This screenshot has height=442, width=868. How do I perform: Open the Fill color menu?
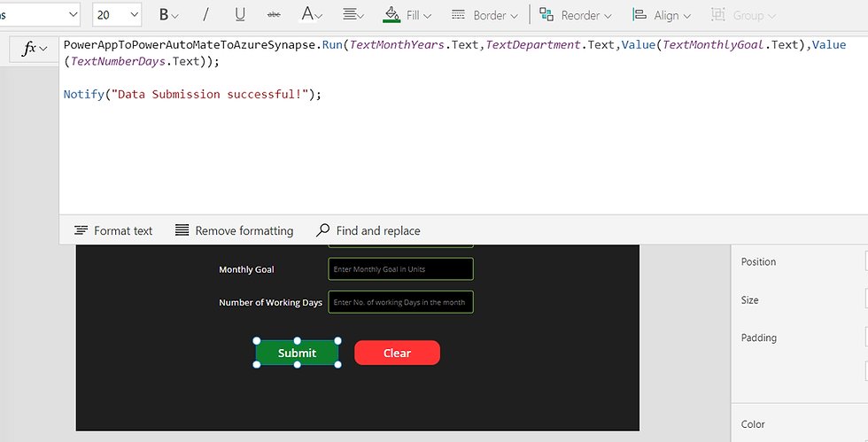pyautogui.click(x=407, y=15)
